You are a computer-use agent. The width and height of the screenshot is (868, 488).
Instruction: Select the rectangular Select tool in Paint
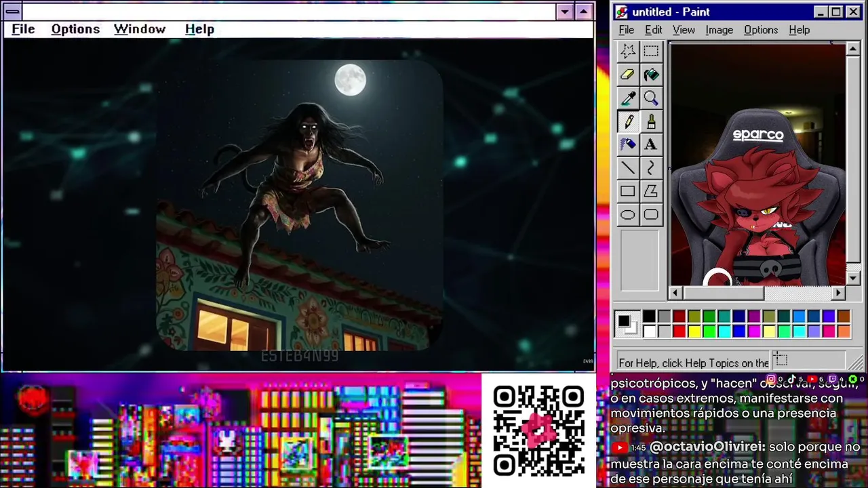click(651, 51)
